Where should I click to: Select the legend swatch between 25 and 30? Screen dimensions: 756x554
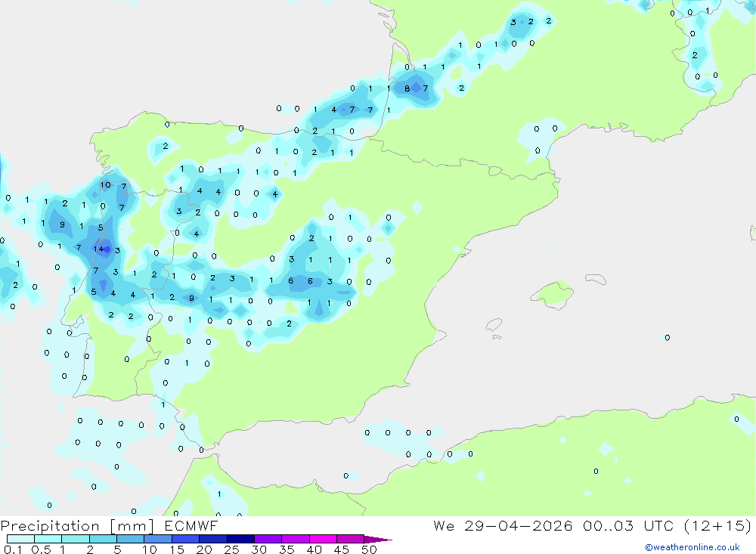point(240,539)
